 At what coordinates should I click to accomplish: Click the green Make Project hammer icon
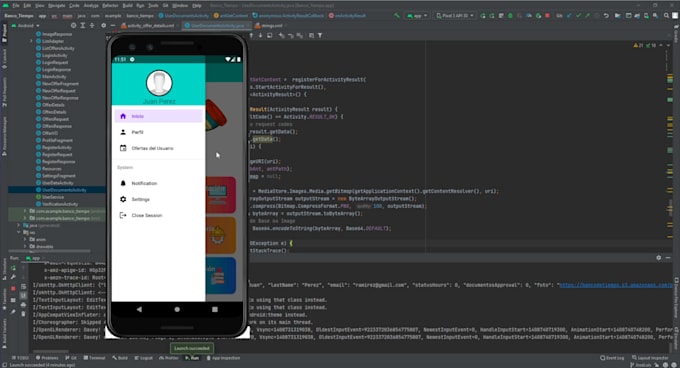coord(396,16)
